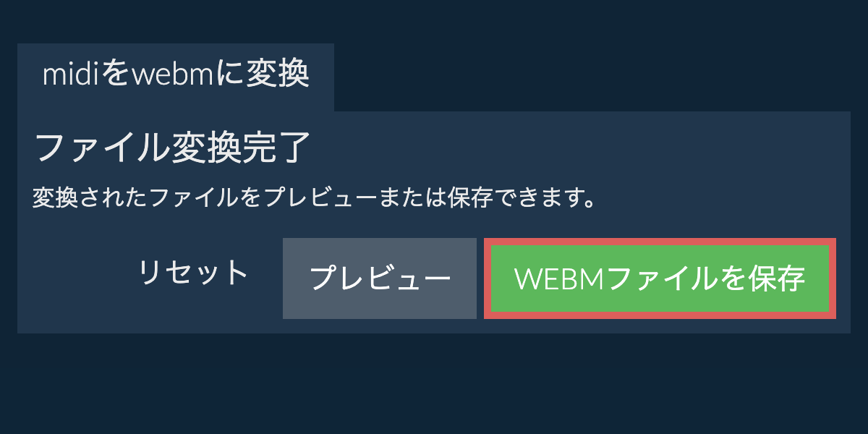868x434 pixels.
Task: Activate the tab labeled midiをwebmに変換
Action: point(176,77)
